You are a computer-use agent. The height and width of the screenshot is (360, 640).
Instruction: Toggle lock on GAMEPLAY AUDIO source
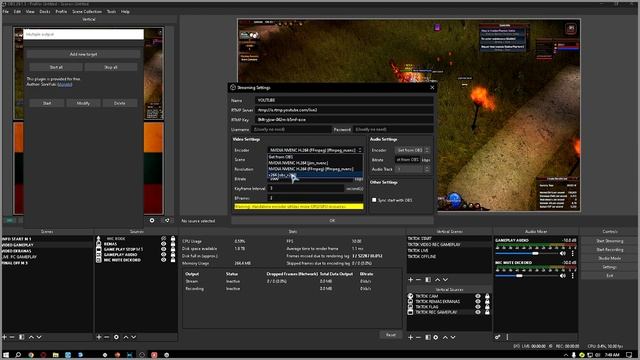click(173, 254)
